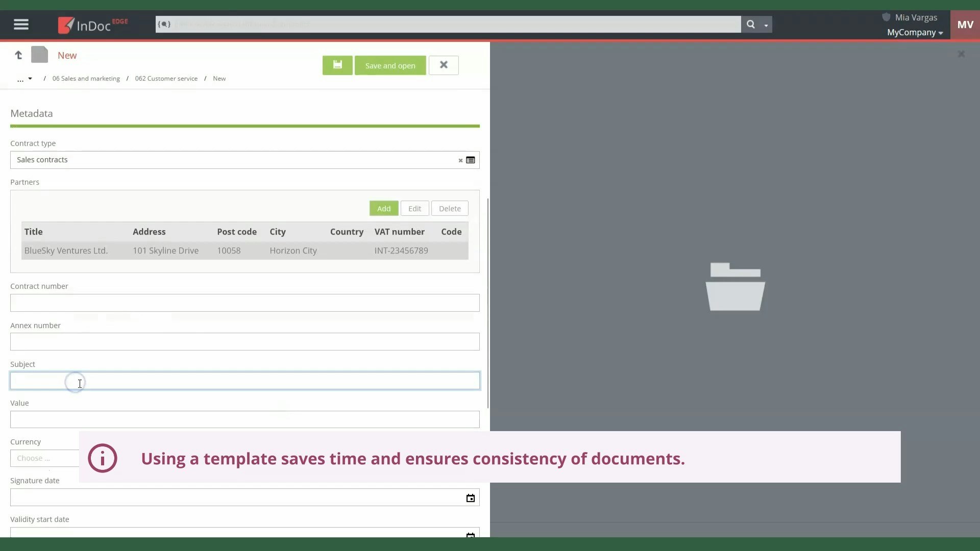This screenshot has width=980, height=551.
Task: Delete the BlueSky Ventures partner
Action: tap(449, 208)
